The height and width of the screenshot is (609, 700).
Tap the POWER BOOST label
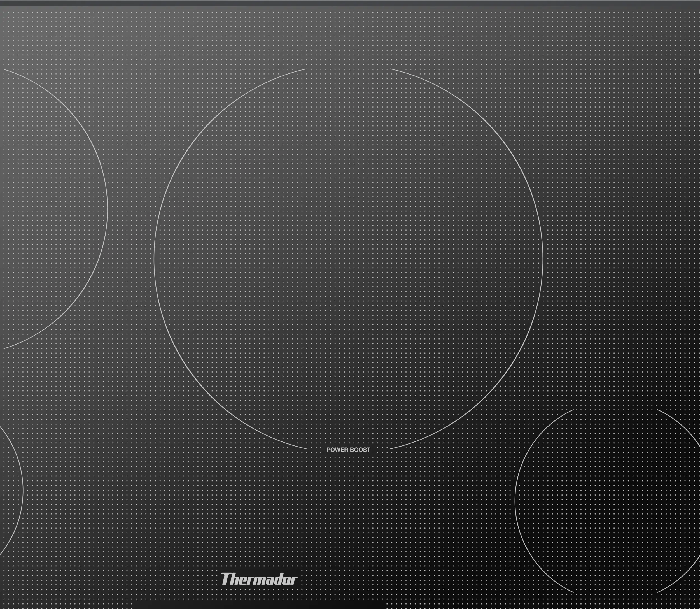[348, 450]
